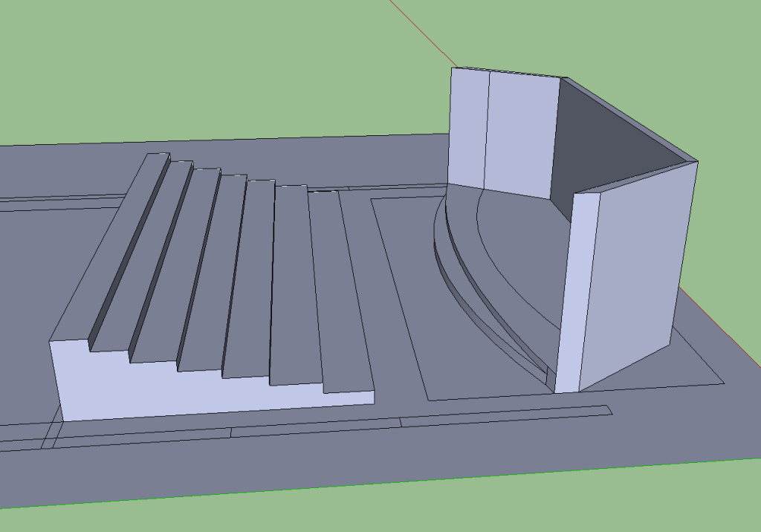Screen dimensions: 761x532
Task: Select the narrow light end face of right wall
Action: pyautogui.click(x=570, y=297)
